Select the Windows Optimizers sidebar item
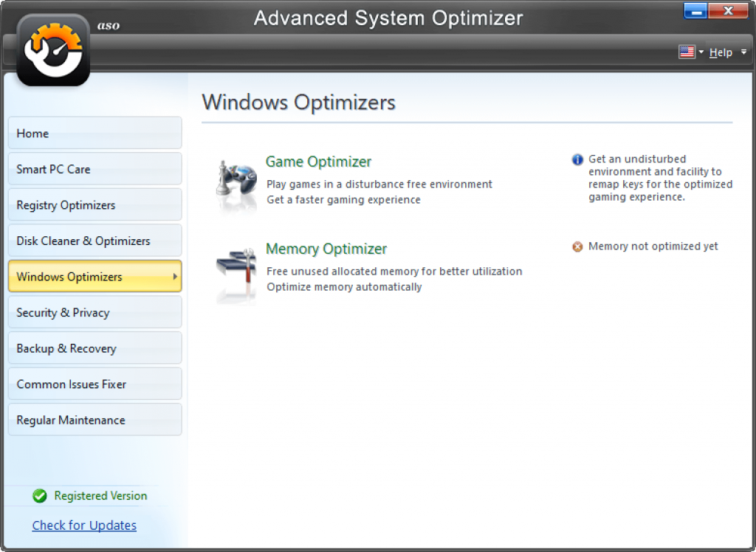The width and height of the screenshot is (756, 552). [95, 276]
